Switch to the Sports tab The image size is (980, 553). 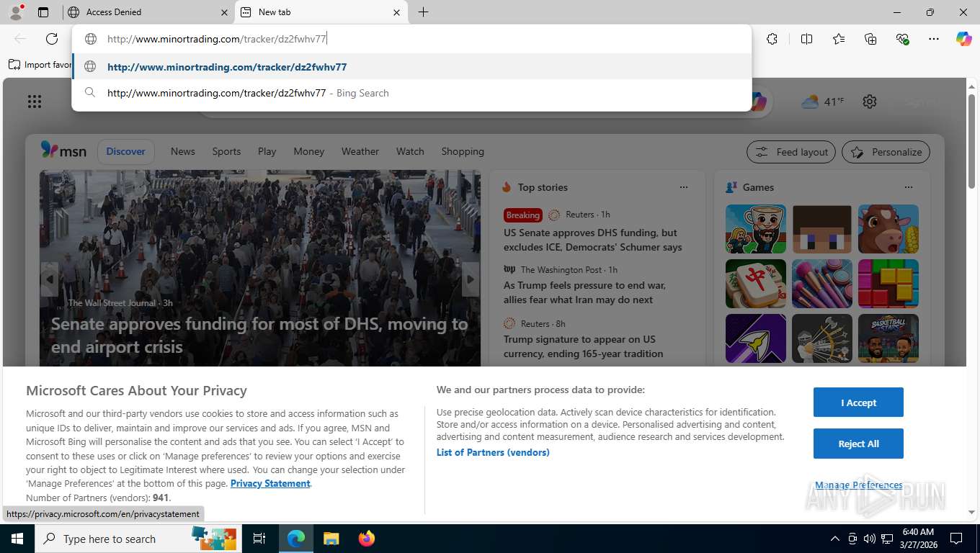(226, 151)
